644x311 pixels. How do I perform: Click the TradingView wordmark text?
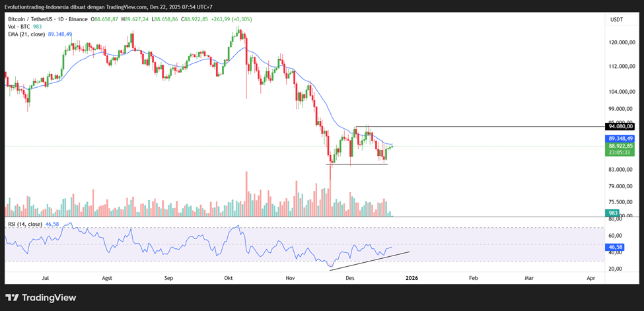(50, 298)
